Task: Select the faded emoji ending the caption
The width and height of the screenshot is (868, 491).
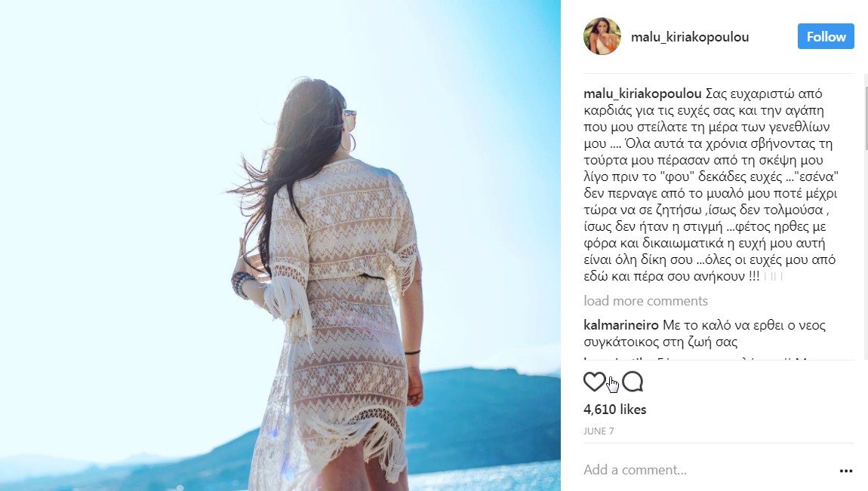Action: click(773, 277)
